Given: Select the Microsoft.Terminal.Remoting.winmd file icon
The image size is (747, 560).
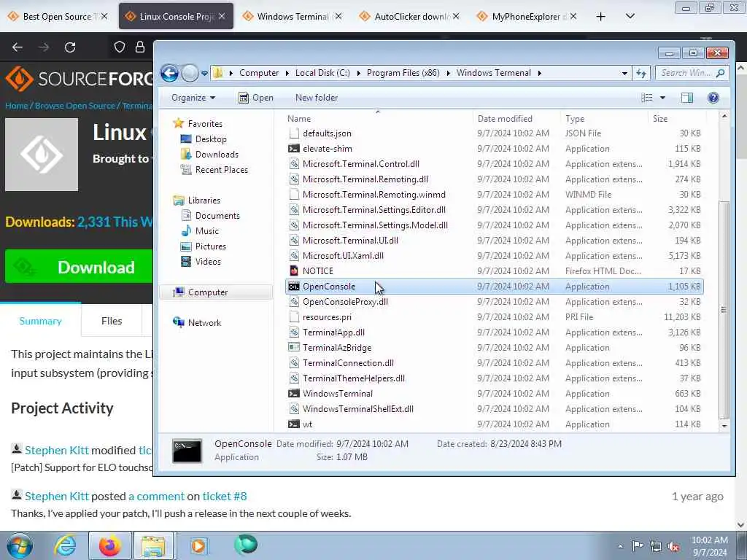Looking at the screenshot, I should tap(294, 194).
